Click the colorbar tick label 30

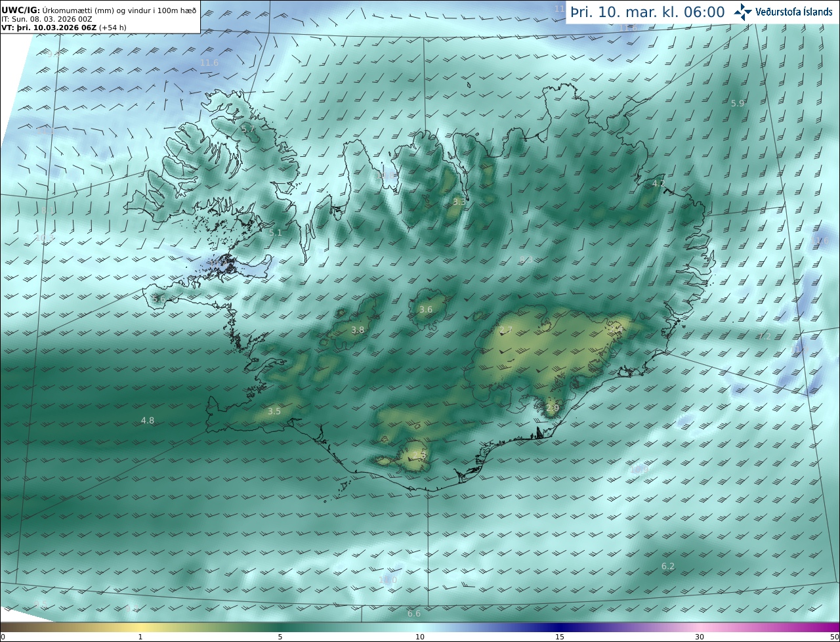(x=700, y=637)
